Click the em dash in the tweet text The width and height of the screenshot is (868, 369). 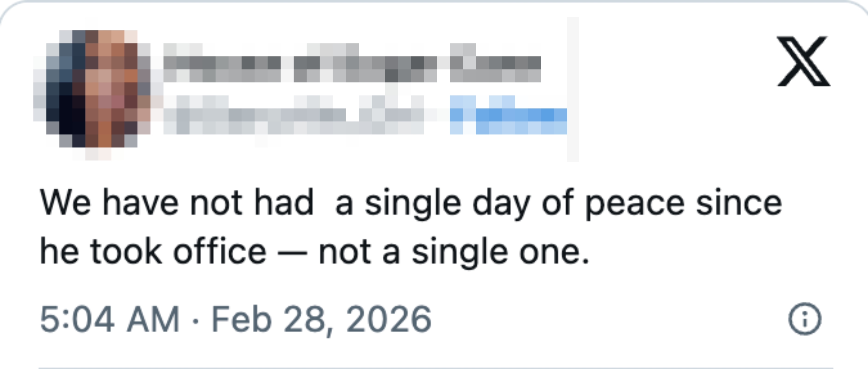pyautogui.click(x=292, y=253)
